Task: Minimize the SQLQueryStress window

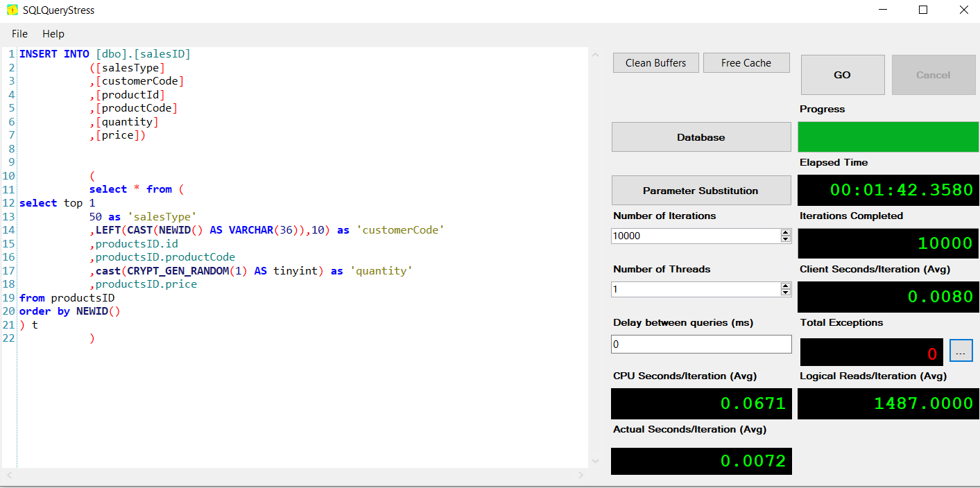Action: tap(883, 10)
